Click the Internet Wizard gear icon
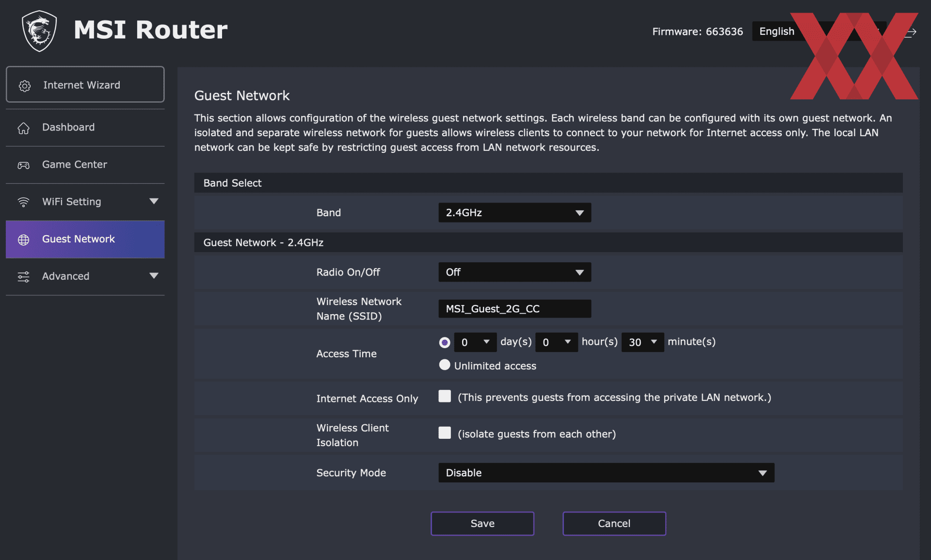The height and width of the screenshot is (560, 931). 25,86
